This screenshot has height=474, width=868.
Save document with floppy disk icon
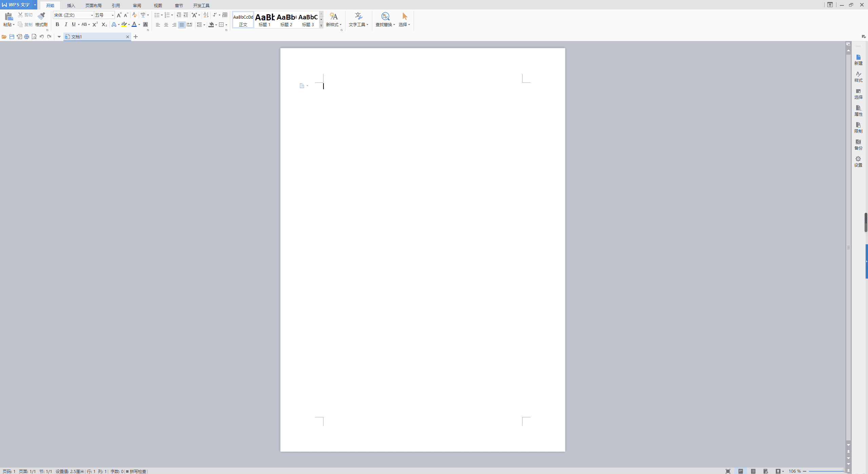point(12,37)
